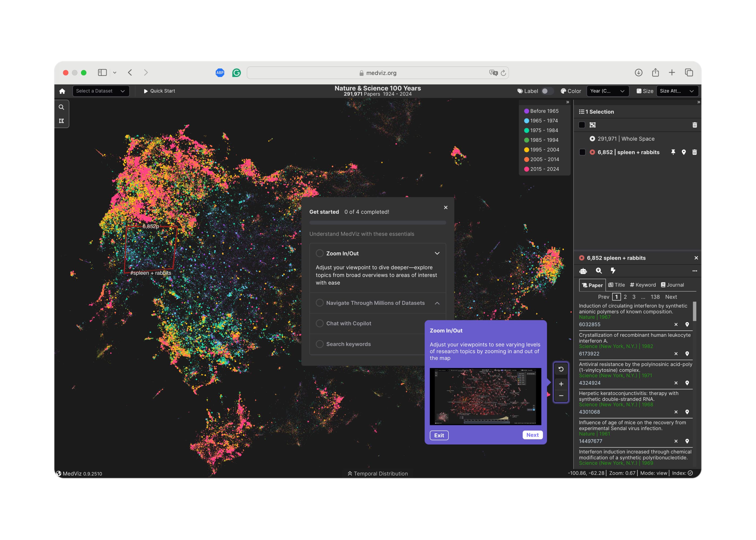Screen dimensions: 756x540
Task: Click the medviz.org address bar
Action: (x=378, y=73)
